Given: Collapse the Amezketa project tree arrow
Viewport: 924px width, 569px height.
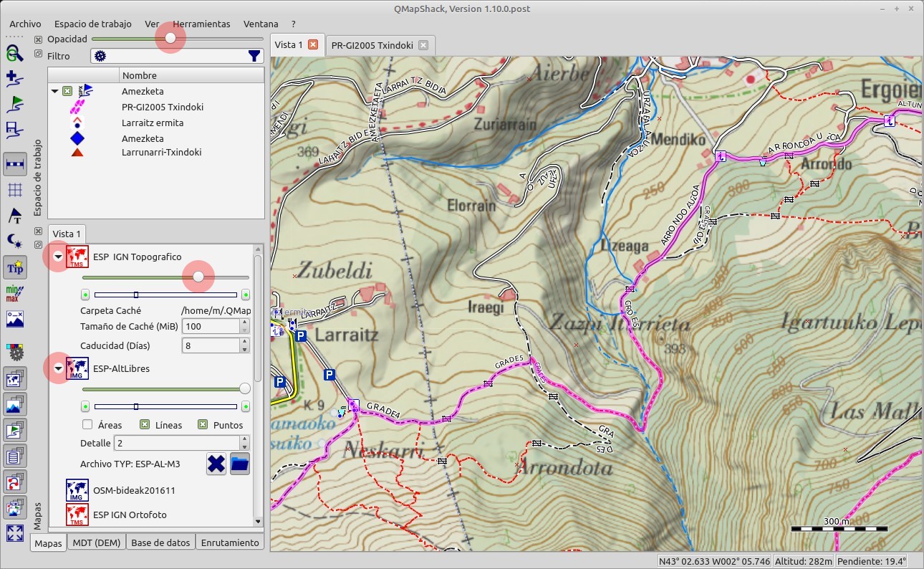Looking at the screenshot, I should coord(54,91).
